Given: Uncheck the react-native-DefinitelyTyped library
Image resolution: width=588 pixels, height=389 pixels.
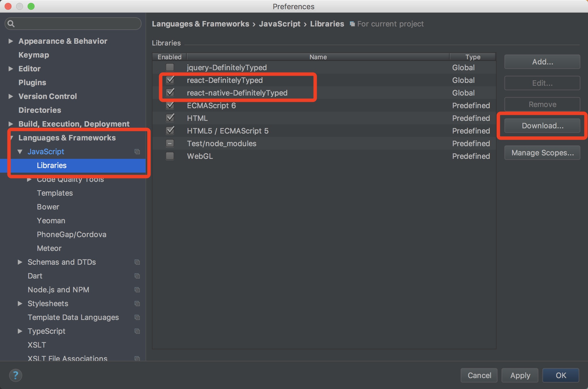Looking at the screenshot, I should click(170, 93).
